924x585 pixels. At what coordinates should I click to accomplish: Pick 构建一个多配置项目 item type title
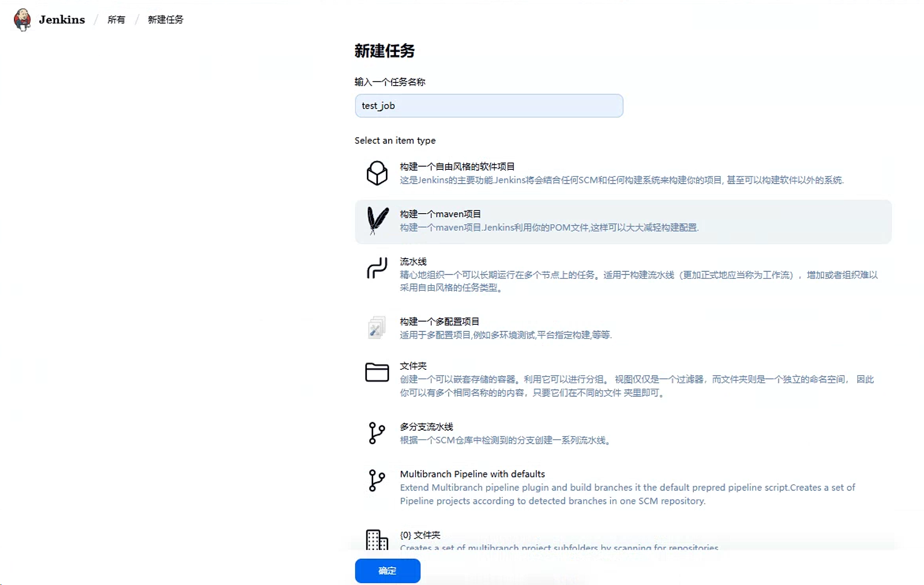[440, 322]
